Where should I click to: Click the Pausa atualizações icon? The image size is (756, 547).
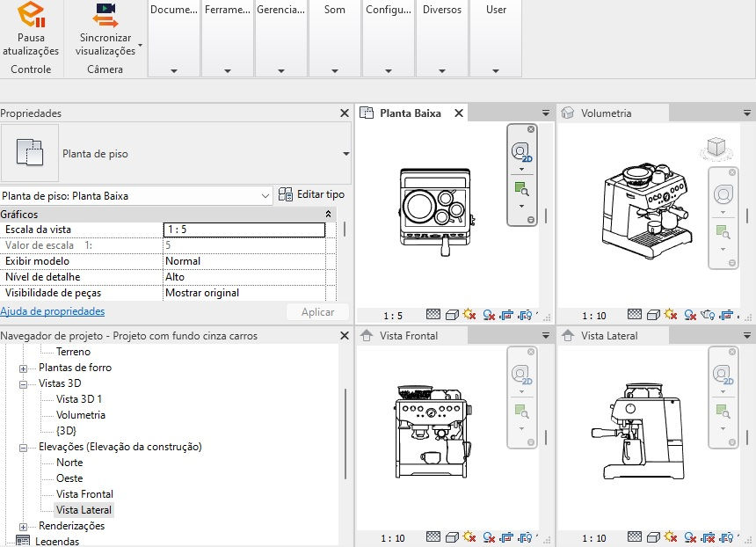32,14
